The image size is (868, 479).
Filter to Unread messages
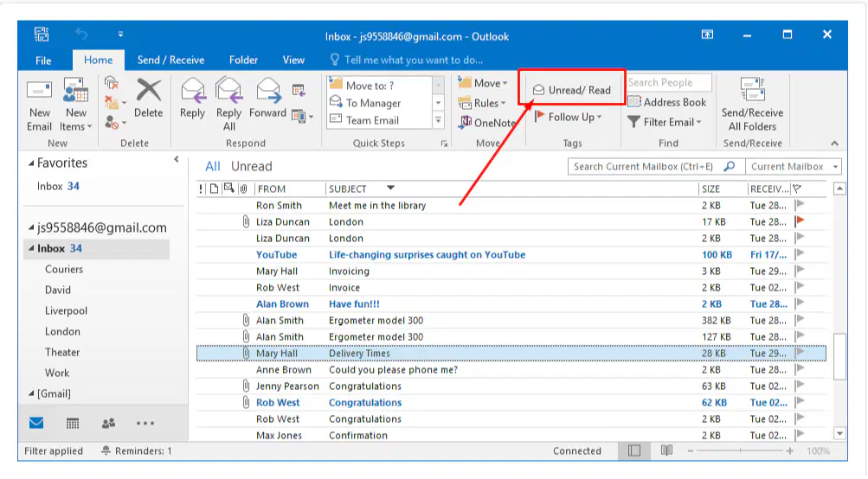[251, 167]
